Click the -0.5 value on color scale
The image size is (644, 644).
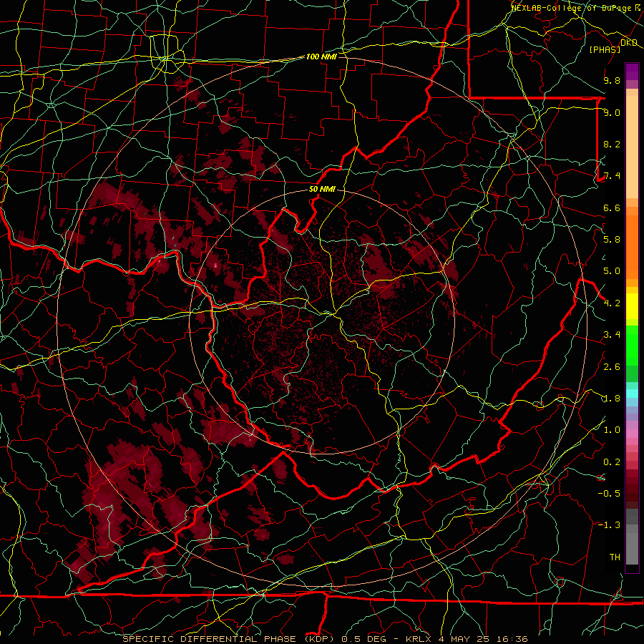(609, 494)
